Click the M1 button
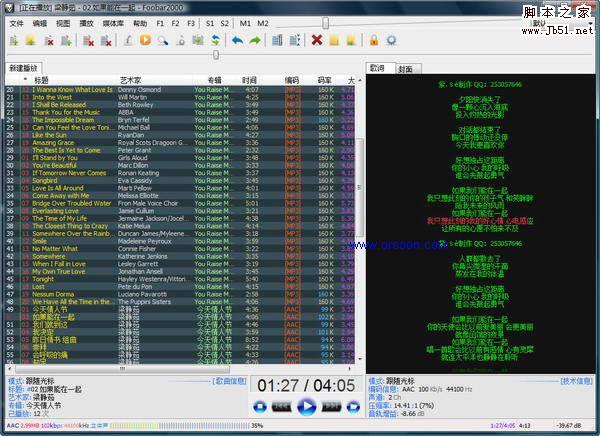The width and height of the screenshot is (600, 436). (x=245, y=23)
